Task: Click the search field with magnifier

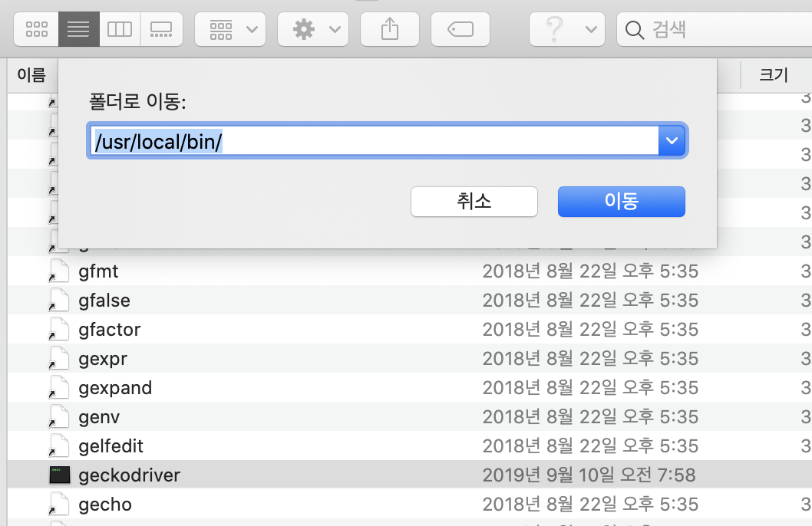Action: [714, 29]
